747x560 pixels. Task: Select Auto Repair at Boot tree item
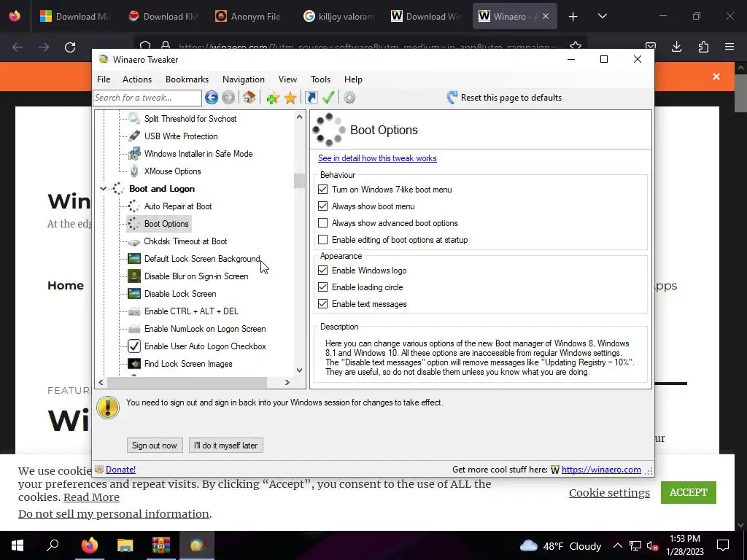pyautogui.click(x=178, y=206)
